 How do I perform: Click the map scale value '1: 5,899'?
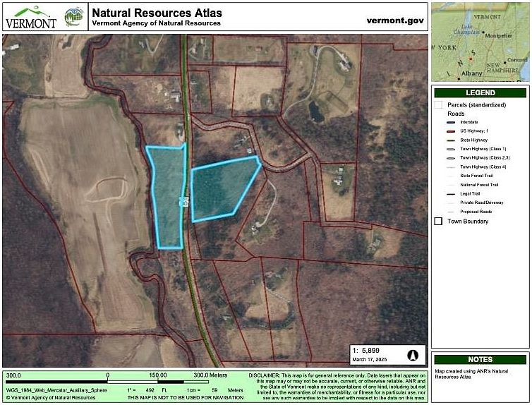click(365, 351)
